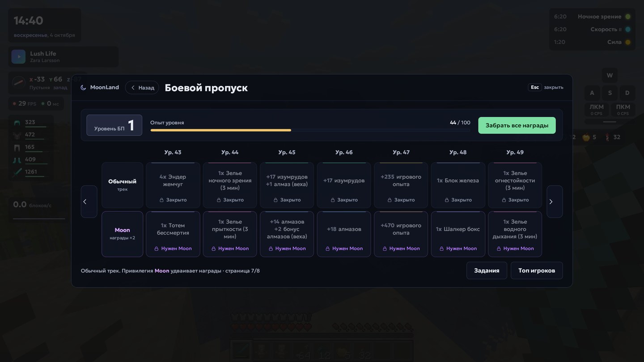Select the 1x Зелье прыткости reward card
Image resolution: width=644 pixels, height=362 pixels.
point(230,234)
